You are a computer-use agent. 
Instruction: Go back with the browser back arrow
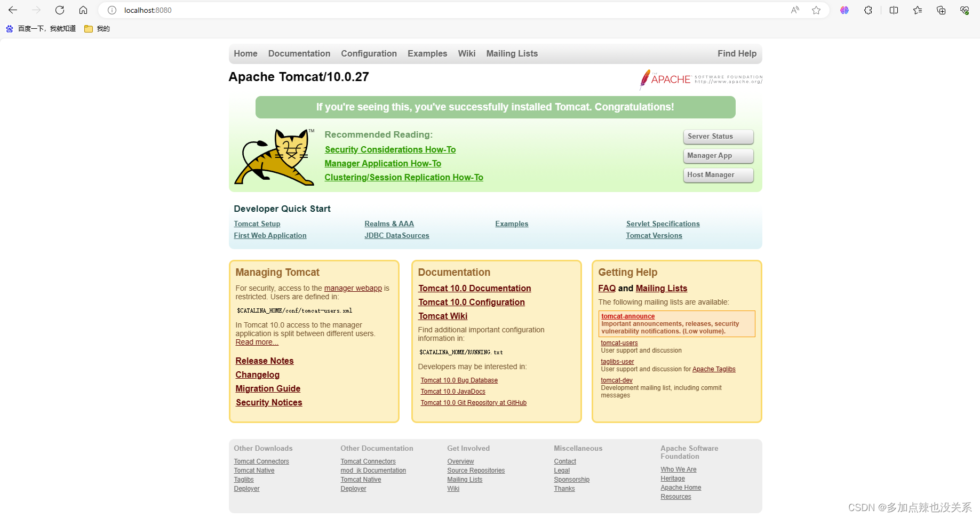click(13, 10)
